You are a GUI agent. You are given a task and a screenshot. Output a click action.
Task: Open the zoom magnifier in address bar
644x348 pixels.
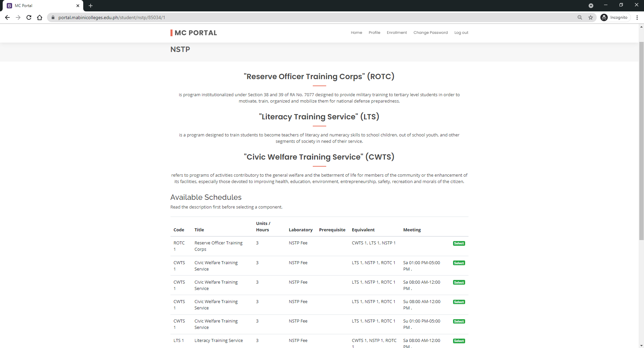click(580, 17)
